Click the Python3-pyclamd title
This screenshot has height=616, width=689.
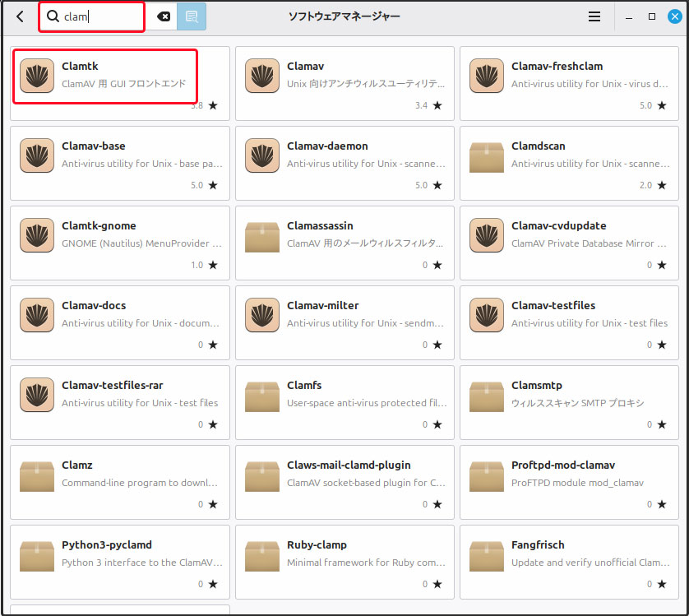(107, 544)
